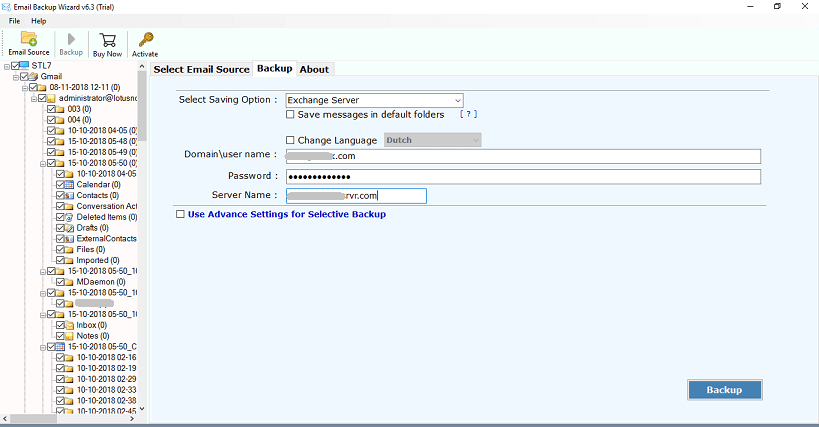Click the Password input field

[523, 176]
